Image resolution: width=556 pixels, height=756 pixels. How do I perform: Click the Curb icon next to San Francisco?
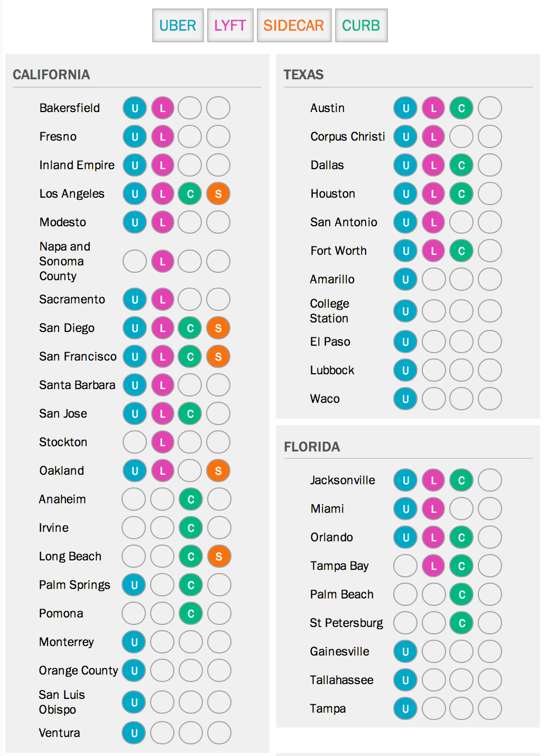pos(190,356)
